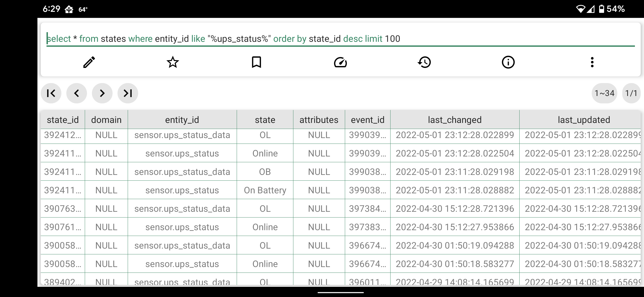Click the sensor.ups_status_data cell in row one
Viewport: 644px width, 297px height.
182,135
